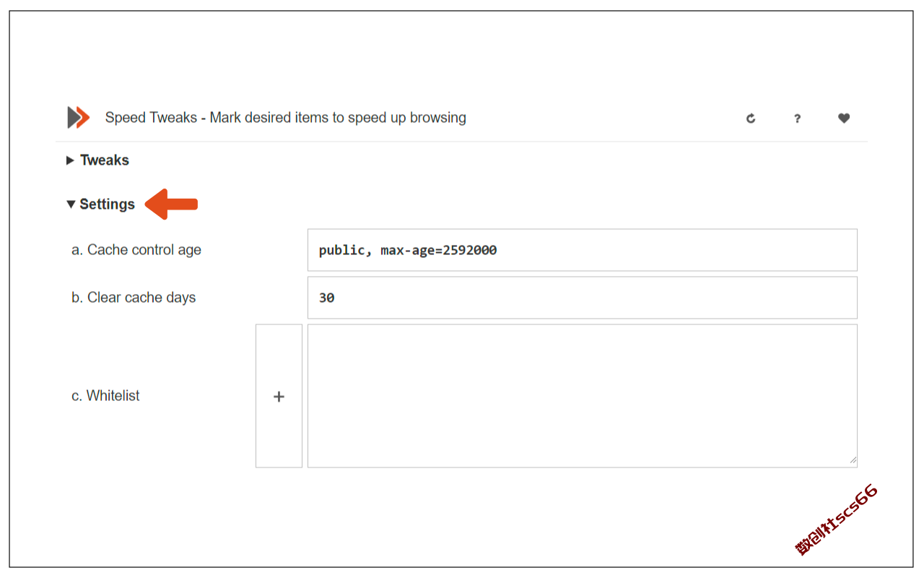The height and width of the screenshot is (578, 924).
Task: Click the 'public, max-age=2592000' value text
Action: click(x=408, y=251)
